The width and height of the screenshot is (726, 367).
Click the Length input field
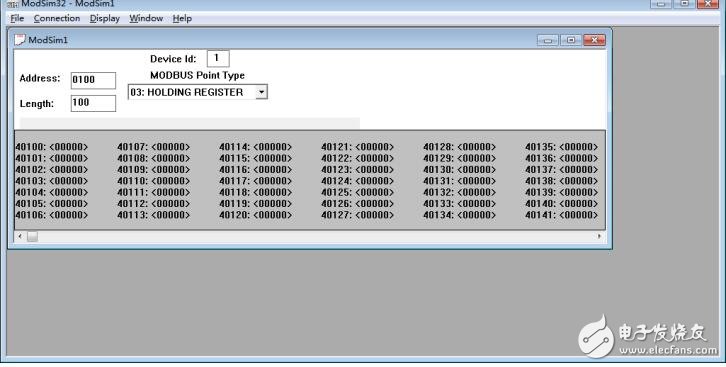(93, 103)
